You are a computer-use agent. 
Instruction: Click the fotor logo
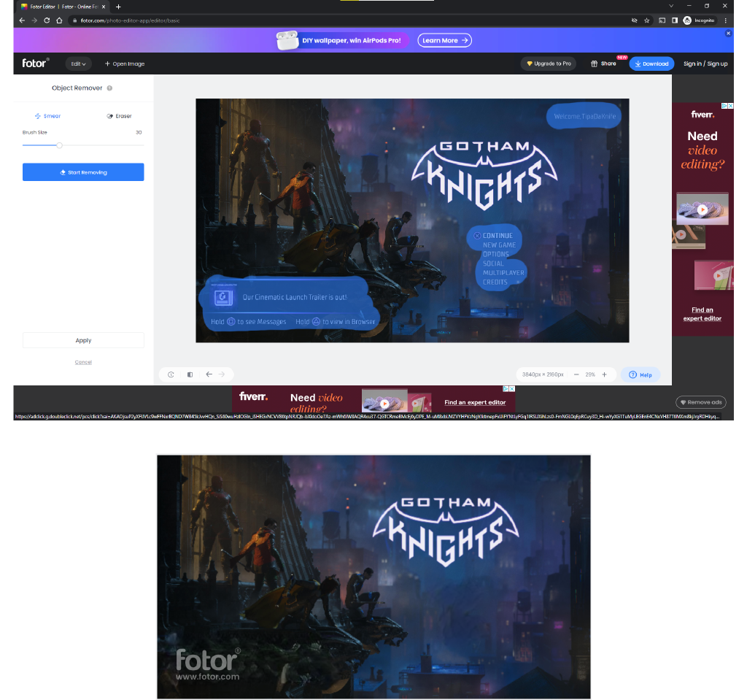coord(35,63)
